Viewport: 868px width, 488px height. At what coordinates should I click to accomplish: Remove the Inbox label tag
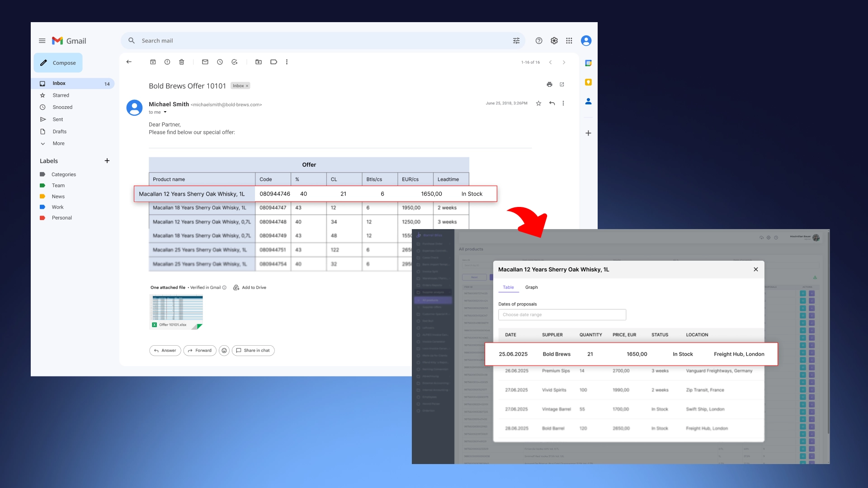pyautogui.click(x=247, y=86)
